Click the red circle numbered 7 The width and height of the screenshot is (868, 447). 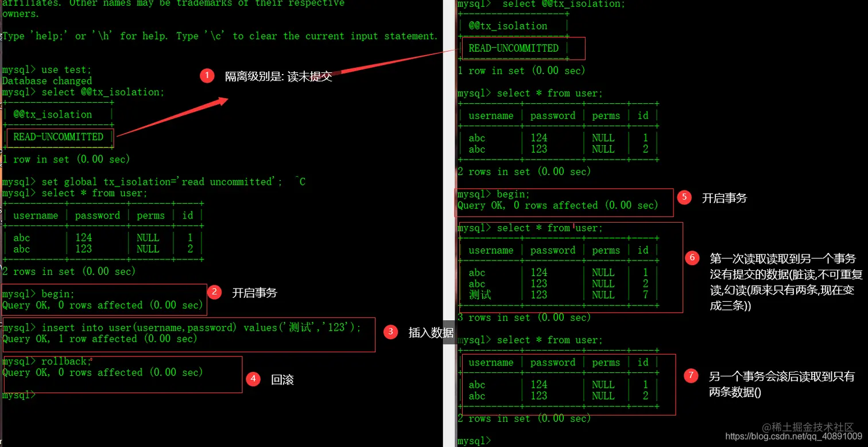(x=691, y=376)
